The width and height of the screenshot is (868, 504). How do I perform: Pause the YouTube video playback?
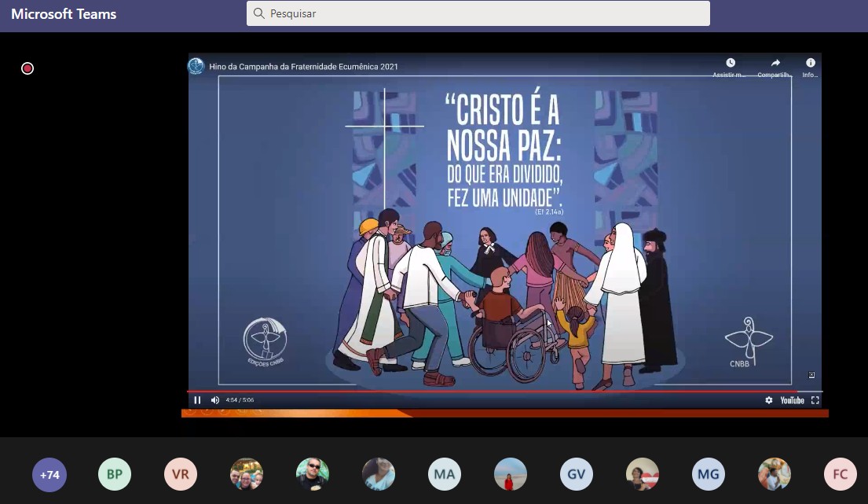(x=197, y=400)
